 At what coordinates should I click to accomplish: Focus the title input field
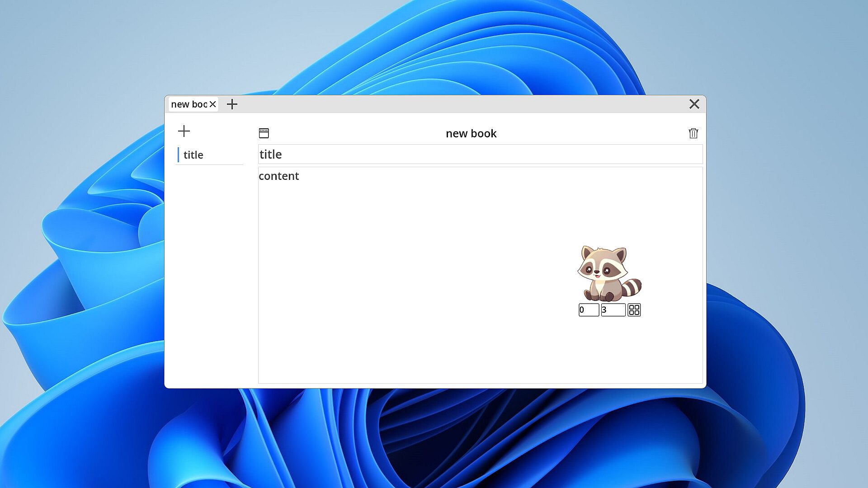coord(479,155)
